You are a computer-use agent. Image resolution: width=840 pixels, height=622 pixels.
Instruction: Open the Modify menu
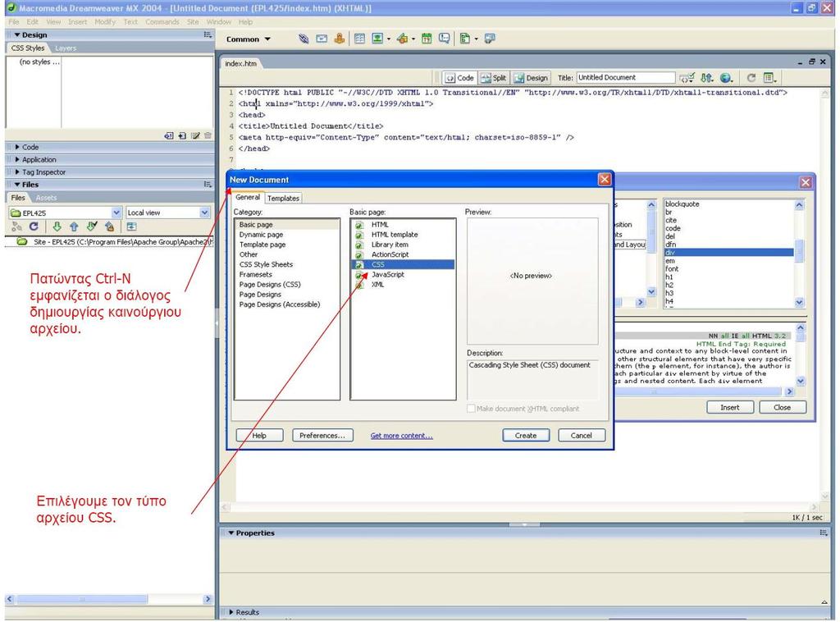pos(105,22)
